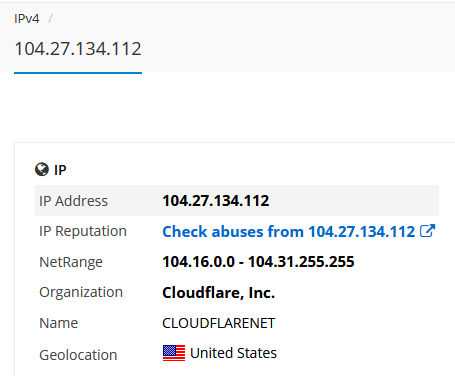This screenshot has height=376, width=455.
Task: Select the bold IP Address value 104.27.134.112
Action: 216,201
